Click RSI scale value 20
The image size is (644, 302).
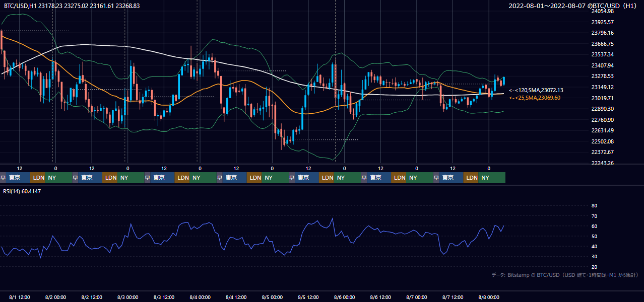[x=594, y=267]
